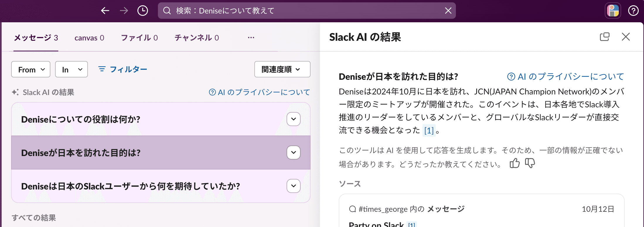The width and height of the screenshot is (644, 227).
Task: Expand chevron for Deniseについての役割は何か?
Action: coord(294,119)
